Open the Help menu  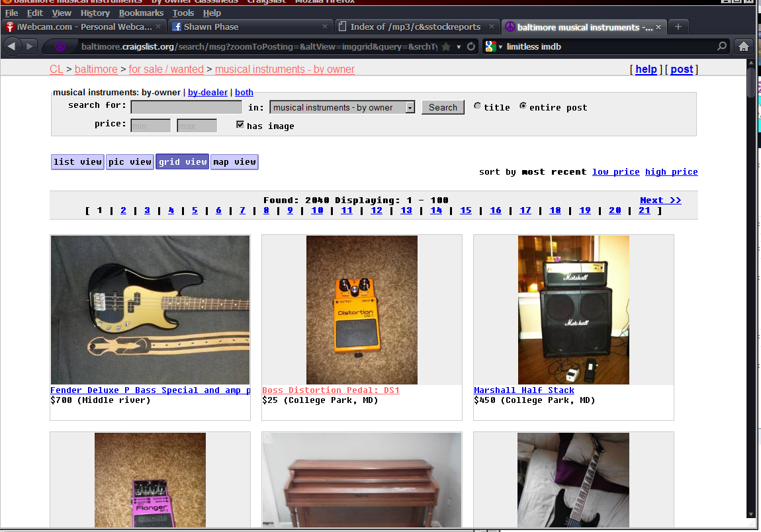pyautogui.click(x=212, y=13)
